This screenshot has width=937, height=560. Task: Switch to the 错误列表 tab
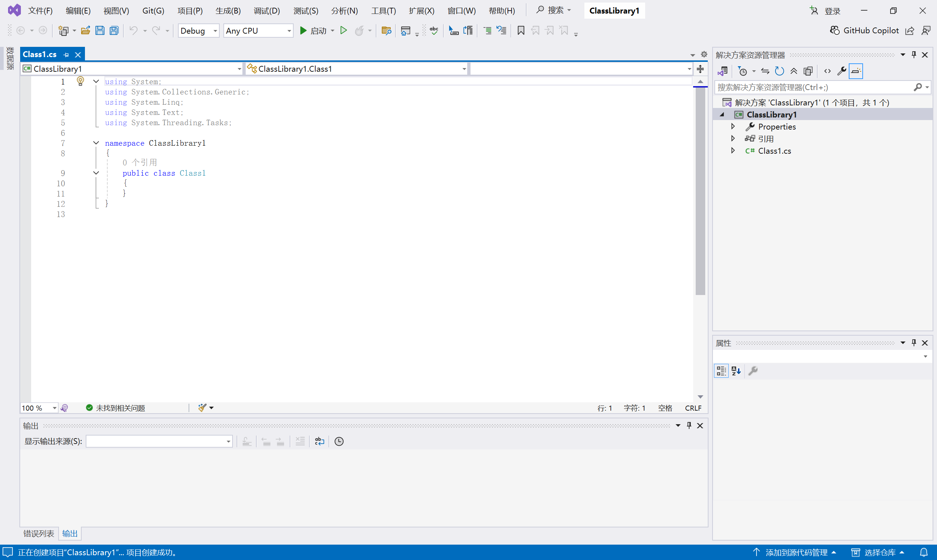(x=38, y=533)
